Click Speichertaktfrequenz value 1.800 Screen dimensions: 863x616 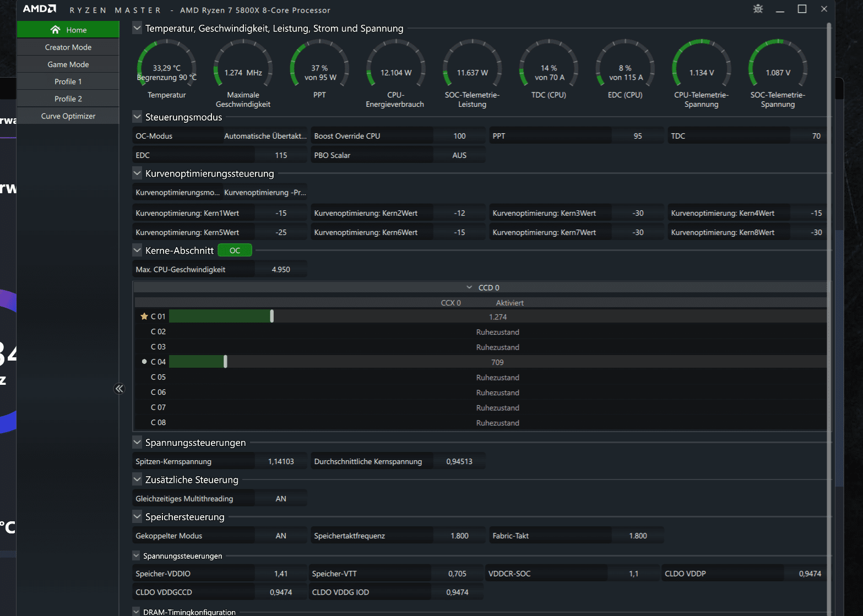pos(459,536)
